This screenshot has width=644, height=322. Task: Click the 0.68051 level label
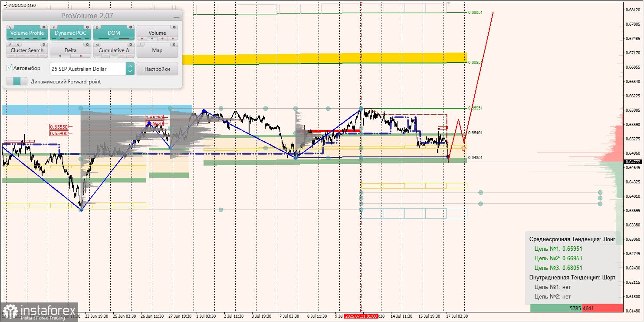point(476,13)
